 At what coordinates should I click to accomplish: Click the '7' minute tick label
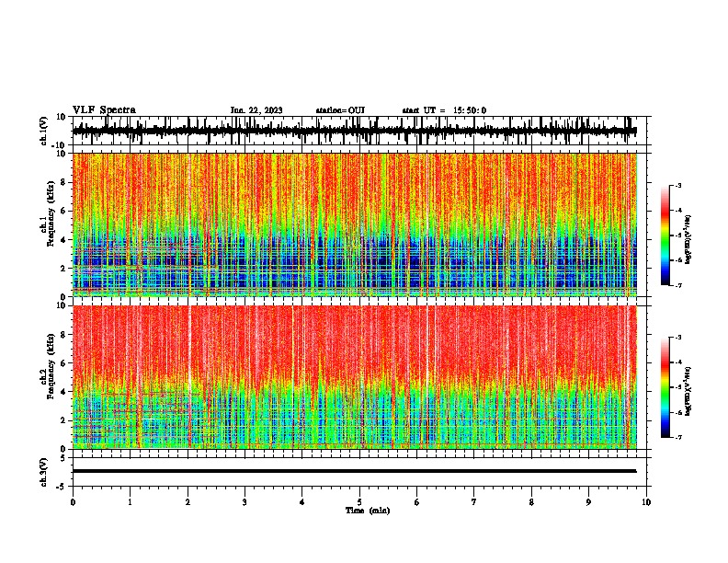pyautogui.click(x=474, y=502)
